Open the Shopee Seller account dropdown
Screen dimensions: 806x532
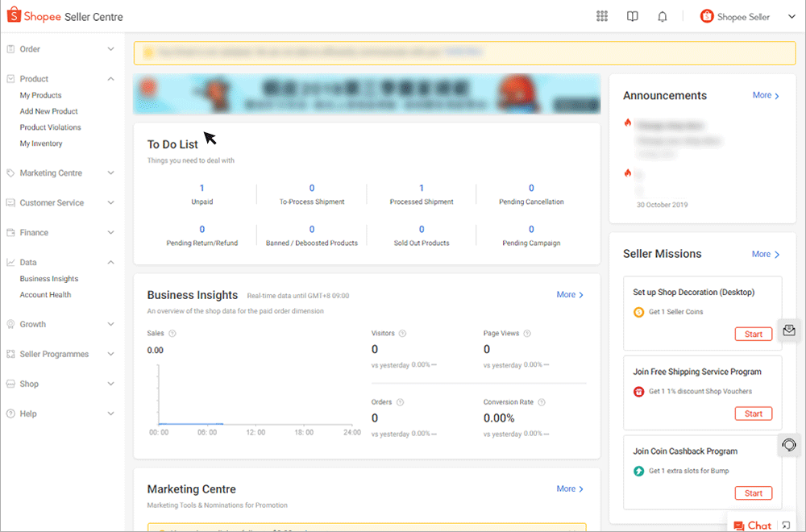pos(791,15)
